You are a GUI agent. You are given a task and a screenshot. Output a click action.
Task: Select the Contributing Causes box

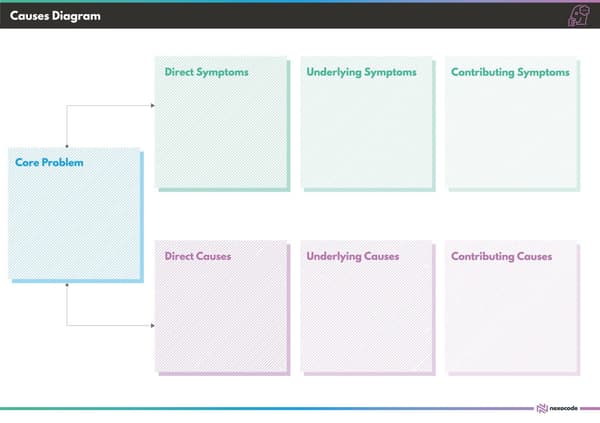click(512, 308)
